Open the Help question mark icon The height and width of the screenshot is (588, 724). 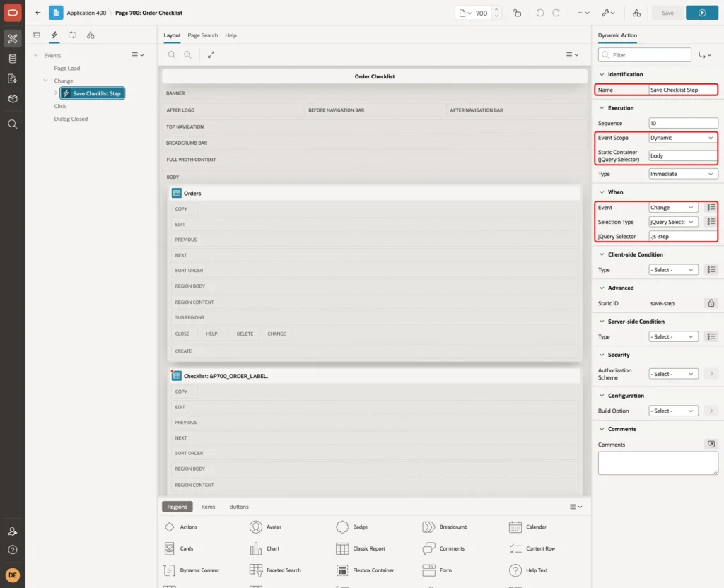(x=13, y=550)
